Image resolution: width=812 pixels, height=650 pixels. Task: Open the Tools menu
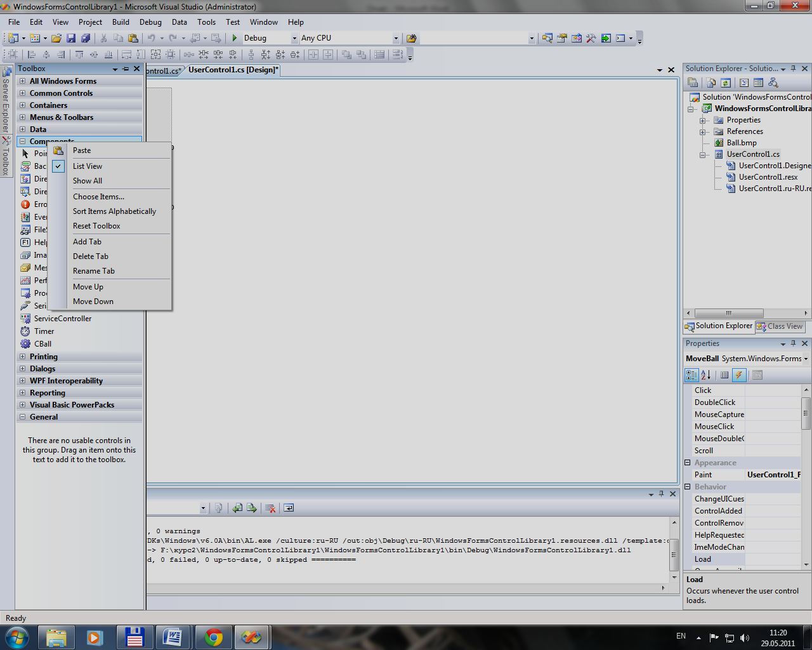[x=207, y=22]
